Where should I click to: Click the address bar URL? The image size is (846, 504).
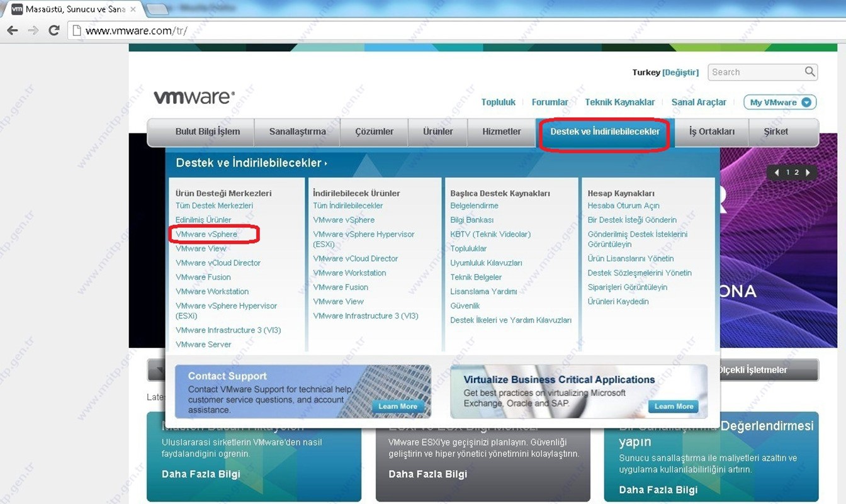click(x=137, y=30)
